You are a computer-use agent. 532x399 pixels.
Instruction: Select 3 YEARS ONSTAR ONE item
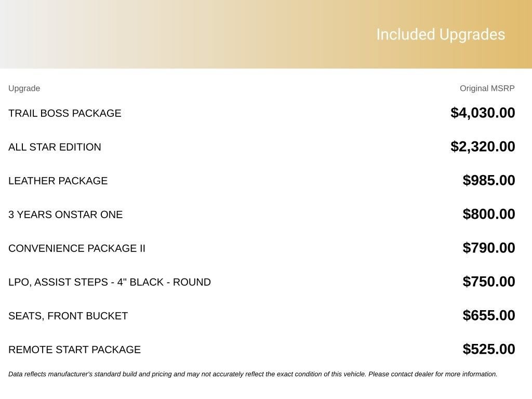tap(65, 215)
